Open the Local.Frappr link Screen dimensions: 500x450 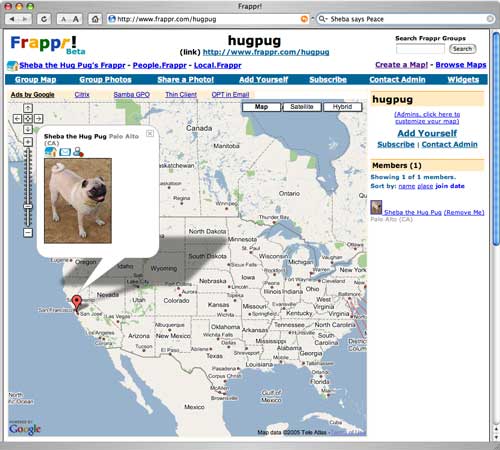click(218, 65)
